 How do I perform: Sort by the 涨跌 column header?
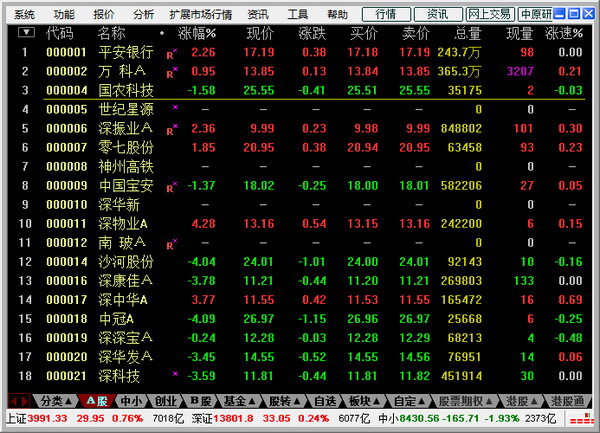312,34
